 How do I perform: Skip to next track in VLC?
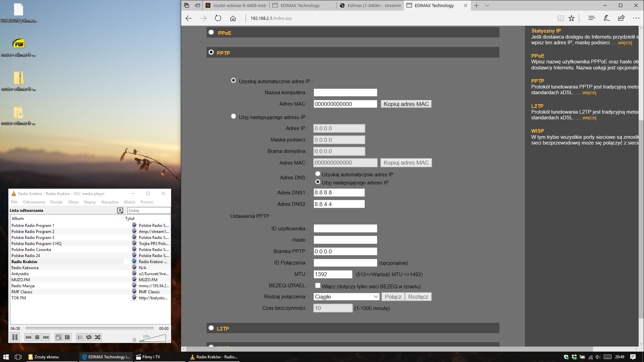click(x=46, y=337)
